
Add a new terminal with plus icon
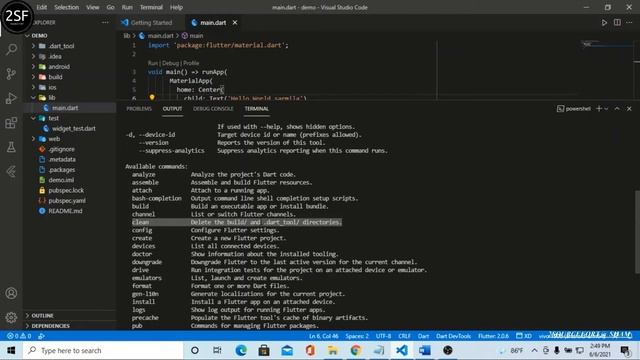[x=599, y=109]
